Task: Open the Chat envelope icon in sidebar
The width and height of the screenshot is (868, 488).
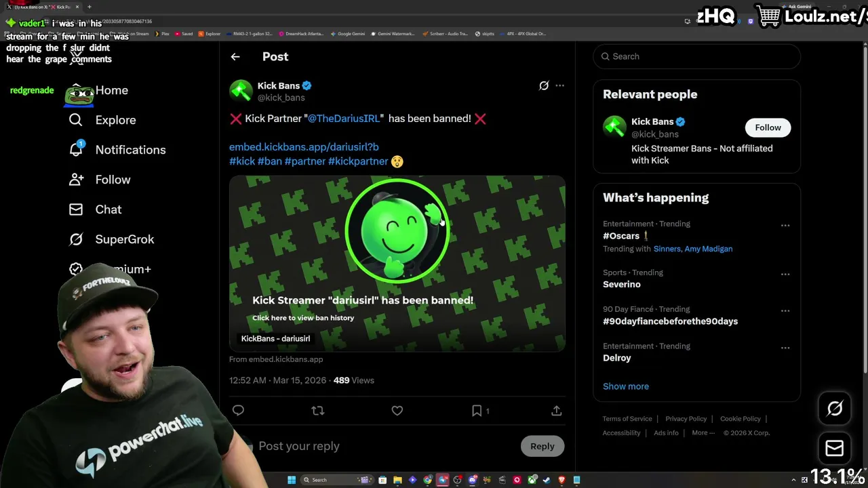Action: 76,209
